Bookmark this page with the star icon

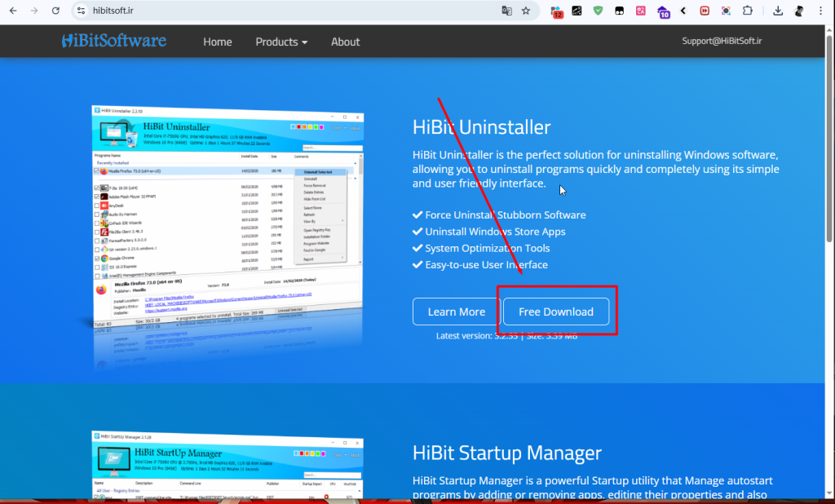coord(526,11)
